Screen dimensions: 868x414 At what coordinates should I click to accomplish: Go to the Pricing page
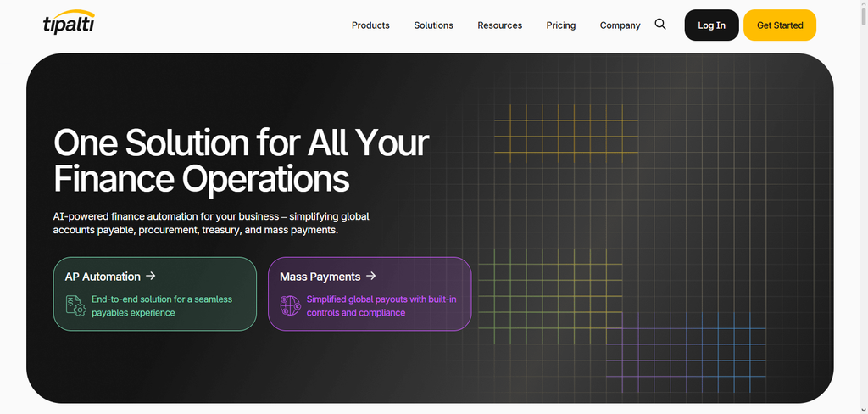point(561,25)
